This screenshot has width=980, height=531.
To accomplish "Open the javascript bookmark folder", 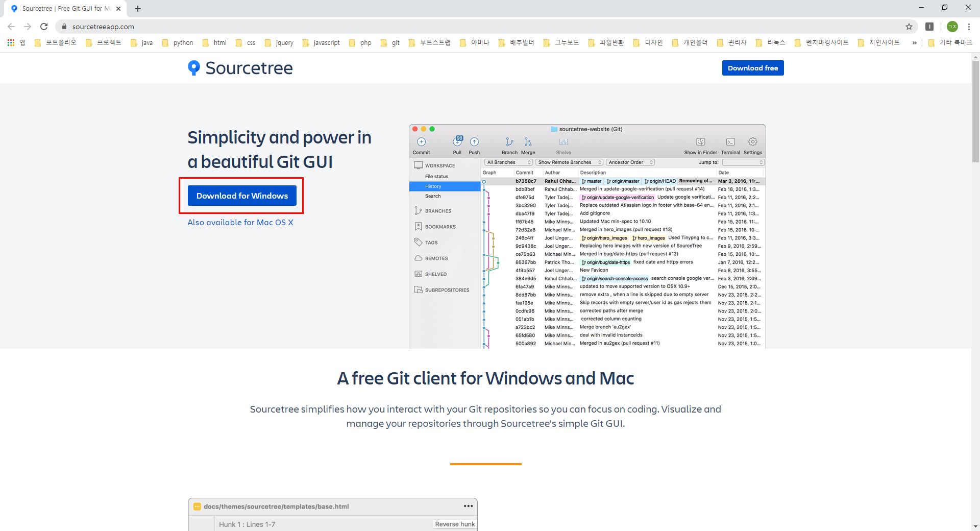I will coord(321,43).
